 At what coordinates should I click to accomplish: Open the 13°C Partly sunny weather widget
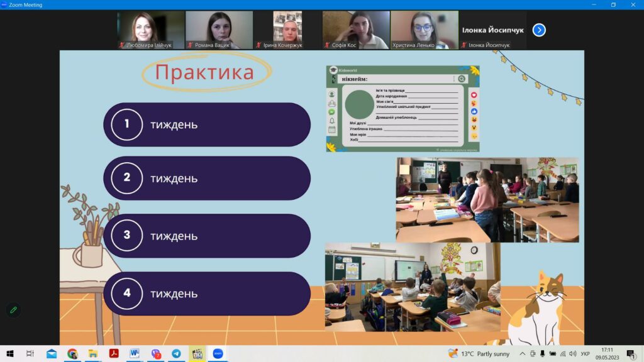[x=478, y=354]
